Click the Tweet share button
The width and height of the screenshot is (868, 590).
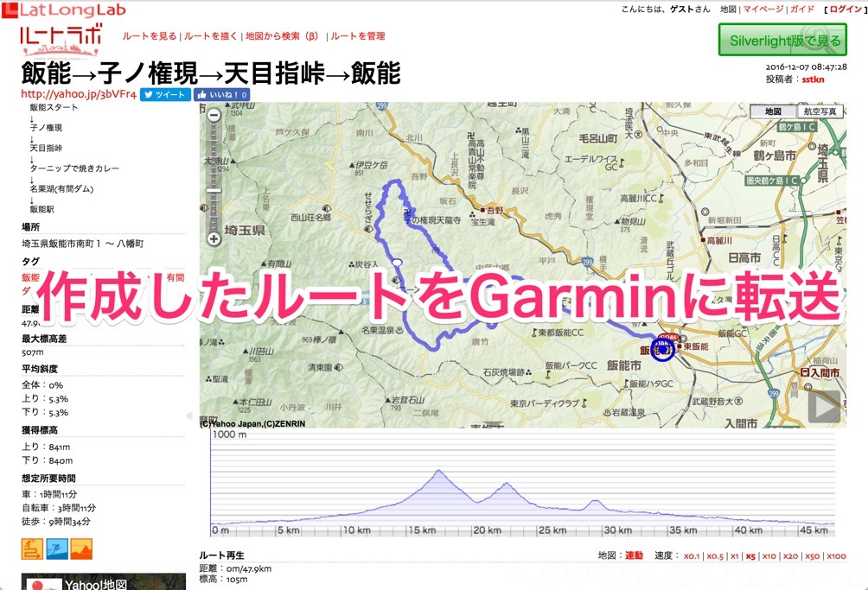(165, 94)
